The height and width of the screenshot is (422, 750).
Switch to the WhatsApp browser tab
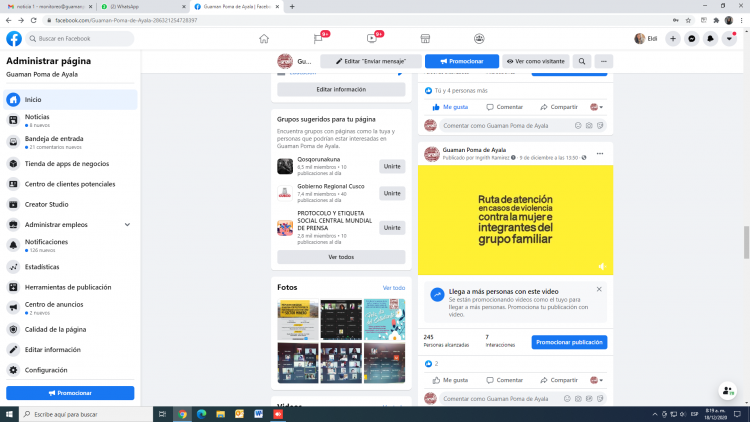tap(142, 7)
